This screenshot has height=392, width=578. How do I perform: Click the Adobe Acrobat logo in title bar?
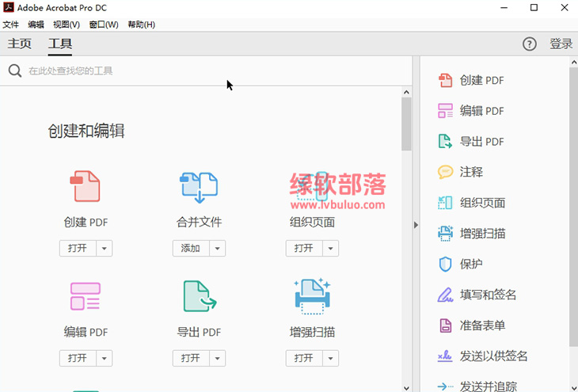point(9,7)
